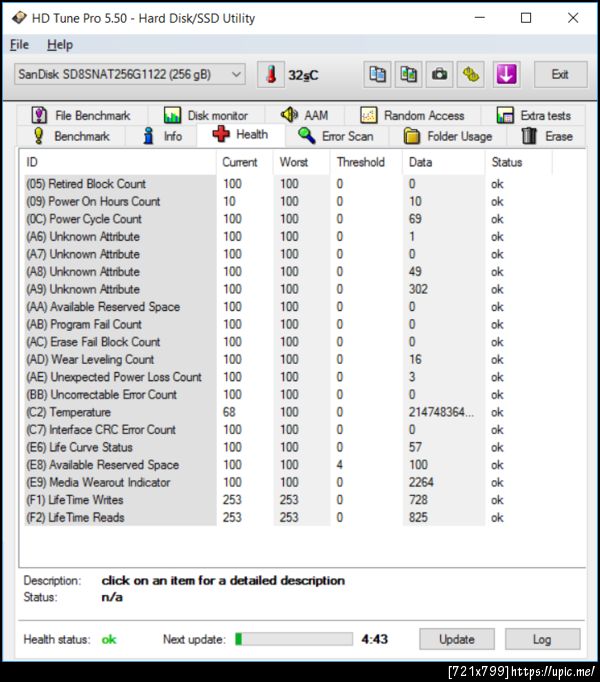Click the purple download-arrow icon
Viewport: 600px width, 682px height.
pyautogui.click(x=506, y=74)
